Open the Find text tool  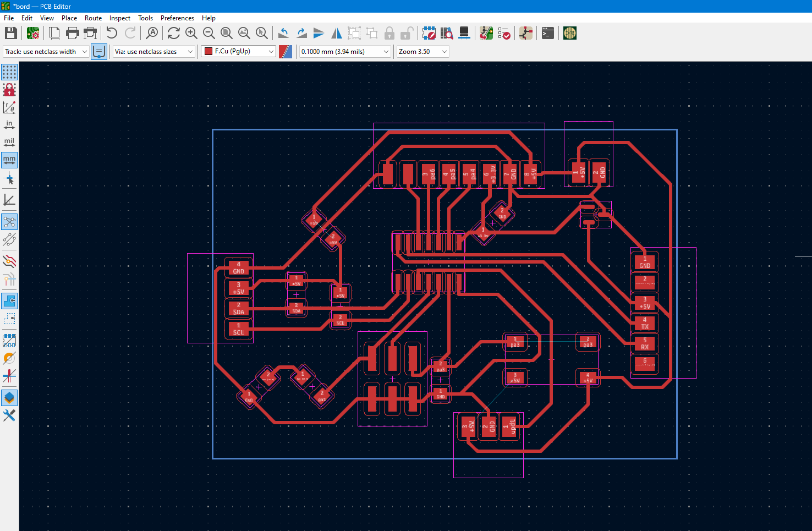click(152, 34)
